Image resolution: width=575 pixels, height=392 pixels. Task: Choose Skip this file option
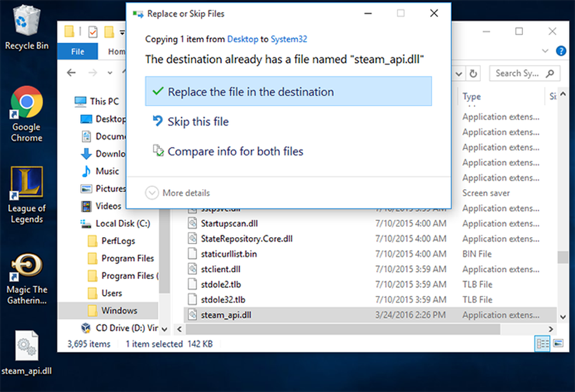point(198,122)
